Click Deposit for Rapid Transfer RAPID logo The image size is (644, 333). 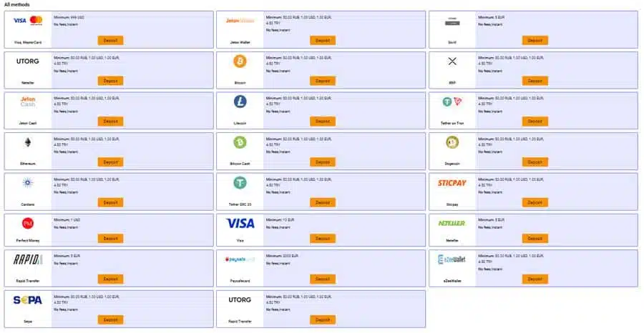110,279
